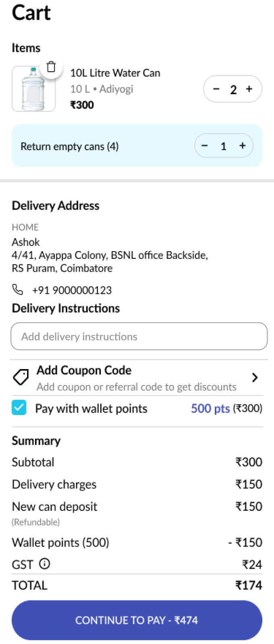Open Add Coupon Code chevron arrow
The height and width of the screenshot is (644, 274).
pos(255,378)
